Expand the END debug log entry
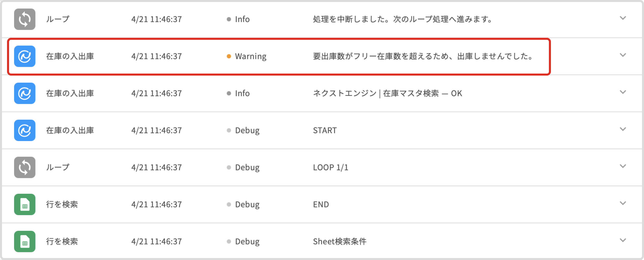This screenshot has height=260, width=644. pyautogui.click(x=623, y=203)
